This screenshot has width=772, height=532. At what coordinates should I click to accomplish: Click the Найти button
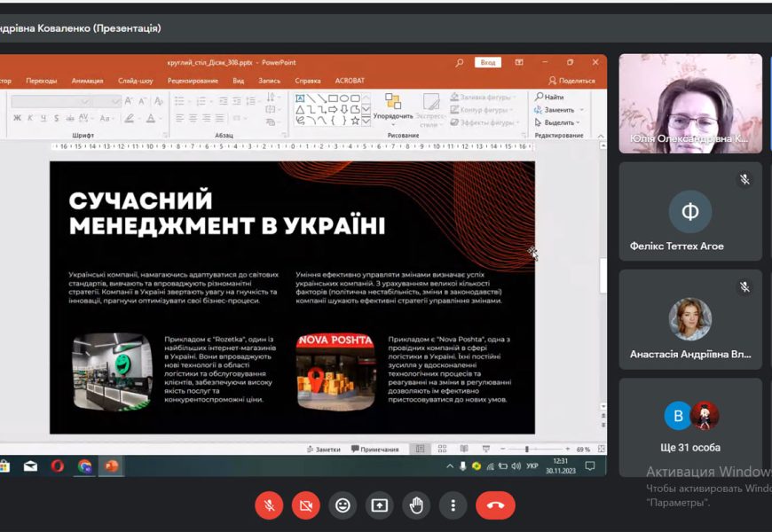coord(549,97)
